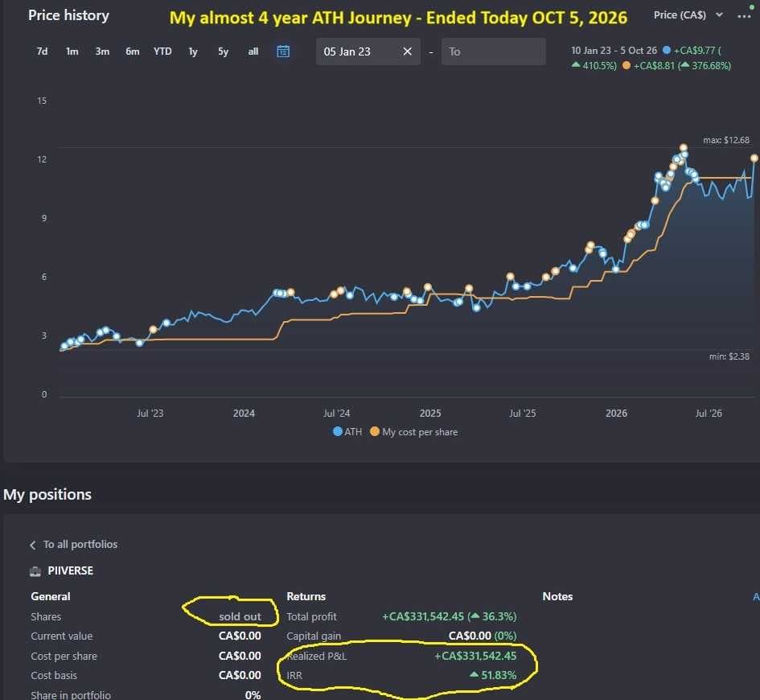Focus the To end date field
This screenshot has width=760, height=700.
coord(493,51)
